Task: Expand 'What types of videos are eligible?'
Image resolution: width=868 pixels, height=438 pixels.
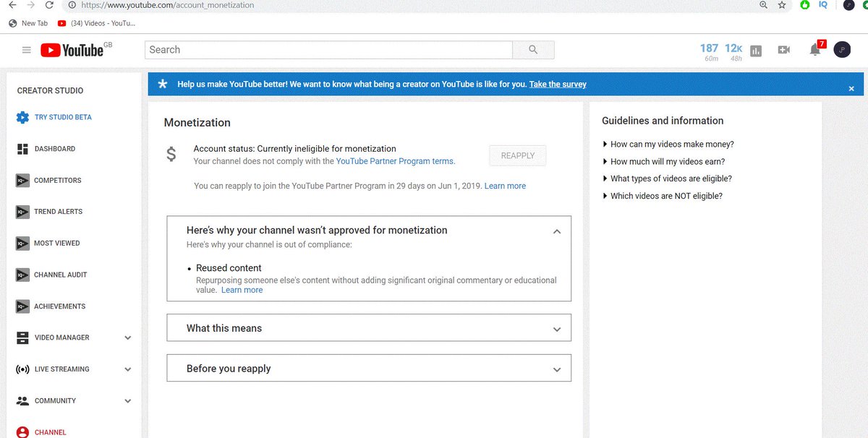Action: coord(667,179)
